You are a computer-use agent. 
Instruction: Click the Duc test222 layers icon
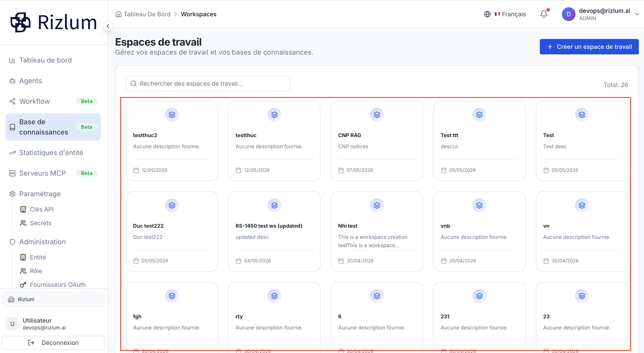tap(172, 206)
